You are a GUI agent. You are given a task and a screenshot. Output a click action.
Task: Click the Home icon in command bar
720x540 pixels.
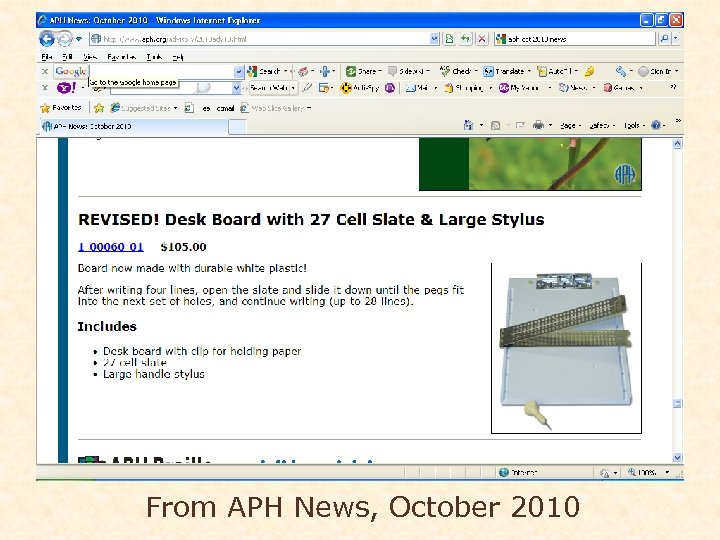click(x=468, y=125)
